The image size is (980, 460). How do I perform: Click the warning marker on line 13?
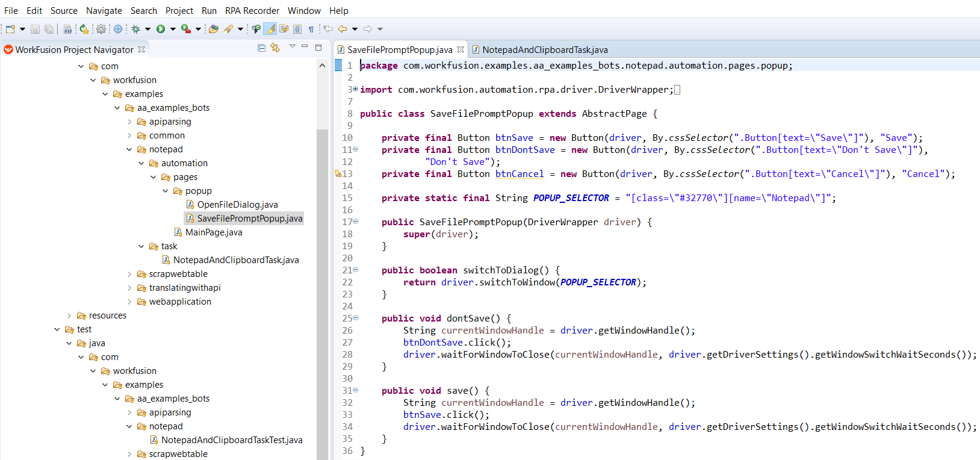[x=338, y=173]
